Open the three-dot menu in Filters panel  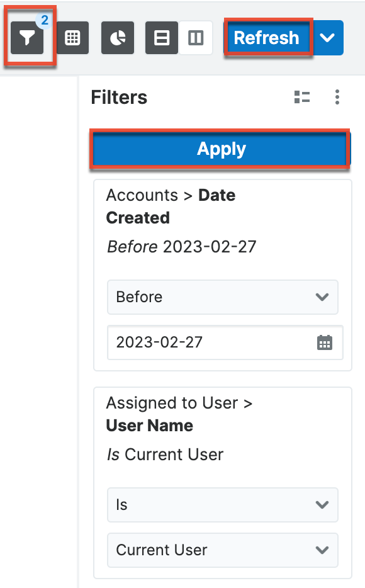click(337, 97)
